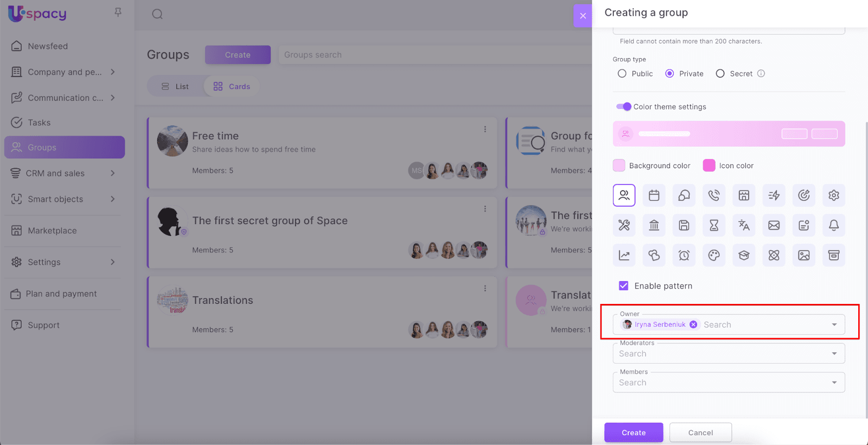The image size is (868, 445).
Task: Open Newsfeed in the sidebar
Action: [x=48, y=46]
